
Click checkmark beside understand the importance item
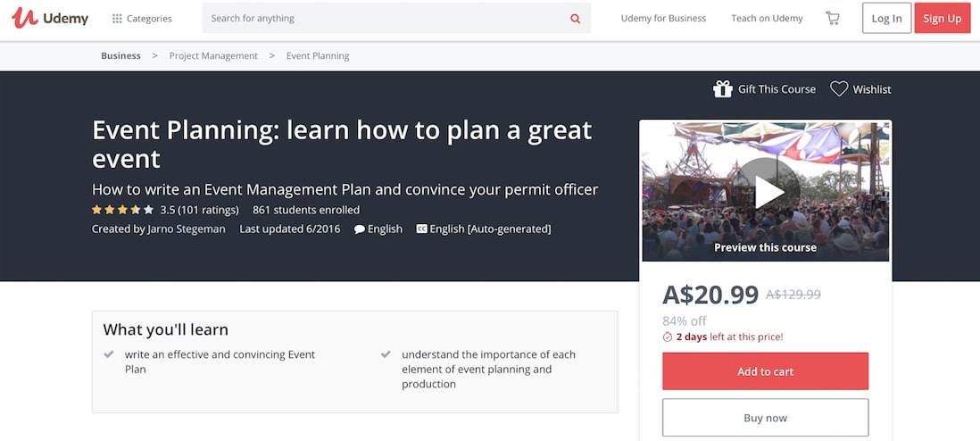[386, 354]
